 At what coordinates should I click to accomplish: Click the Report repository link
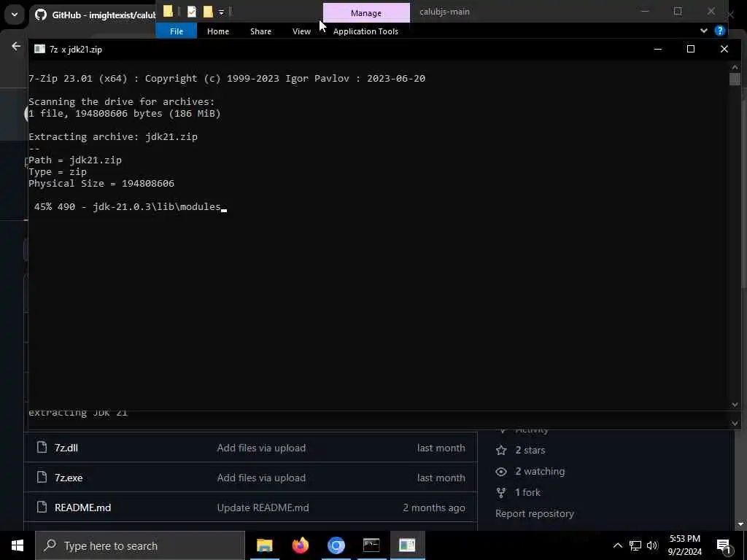click(535, 513)
